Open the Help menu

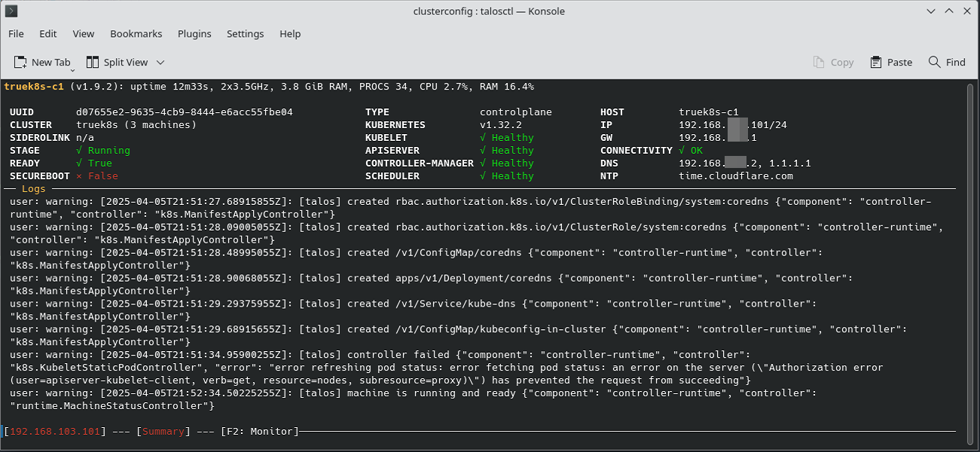(290, 34)
